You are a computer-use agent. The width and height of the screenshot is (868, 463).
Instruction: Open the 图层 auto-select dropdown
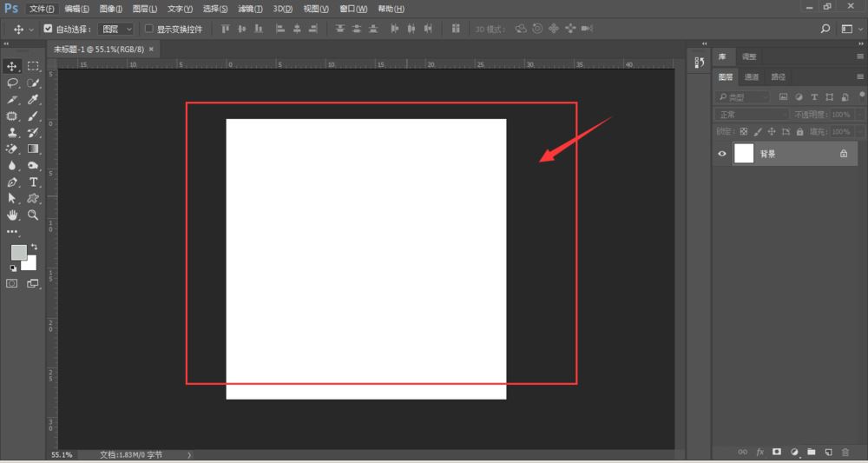pos(115,29)
